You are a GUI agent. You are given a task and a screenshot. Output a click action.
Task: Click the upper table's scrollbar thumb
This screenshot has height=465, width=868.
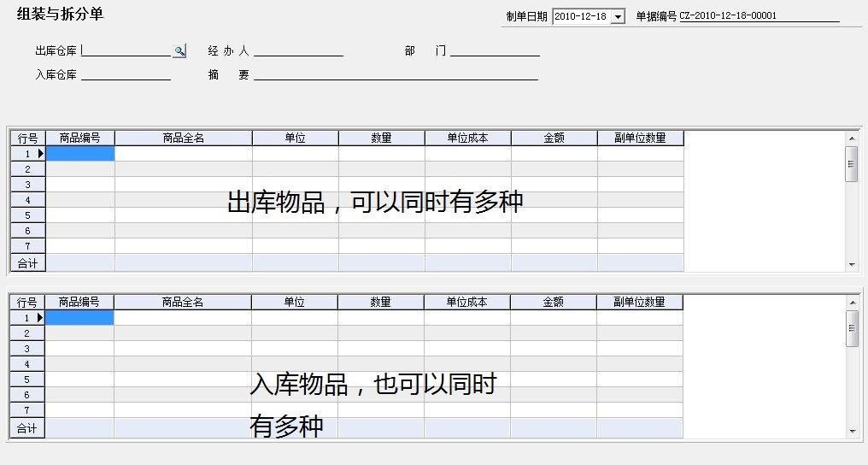pyautogui.click(x=851, y=163)
